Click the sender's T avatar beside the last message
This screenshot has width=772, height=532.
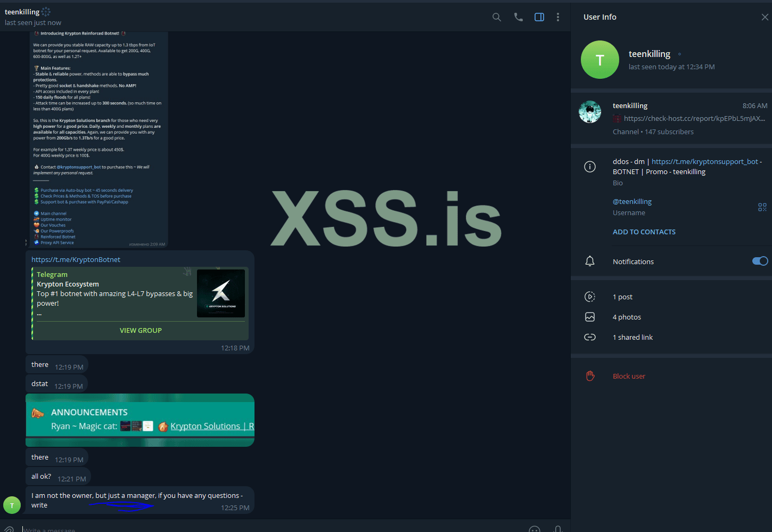[12, 505]
